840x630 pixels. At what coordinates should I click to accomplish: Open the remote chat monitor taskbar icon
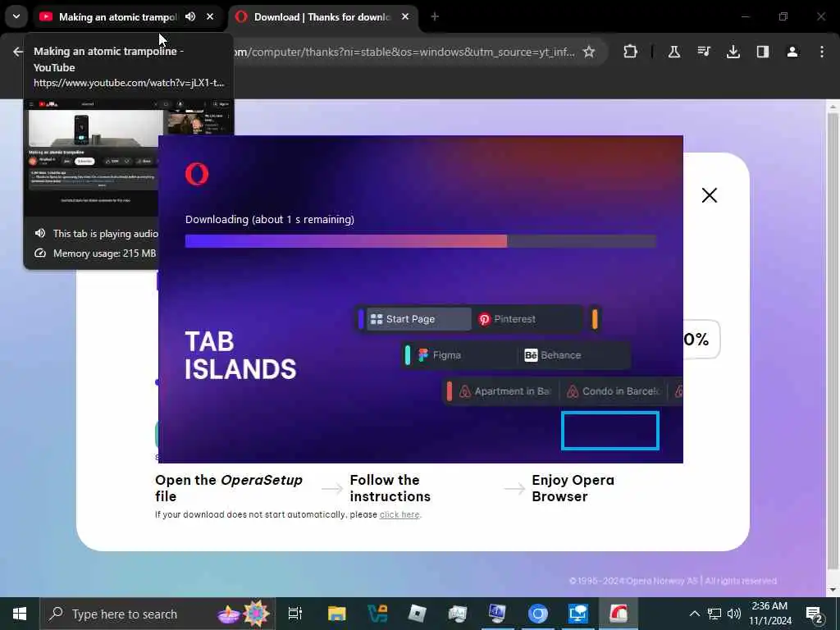578,614
